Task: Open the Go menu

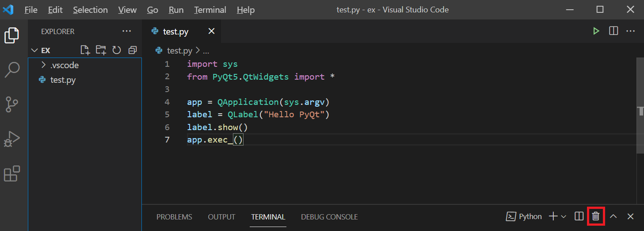Action: click(x=152, y=10)
